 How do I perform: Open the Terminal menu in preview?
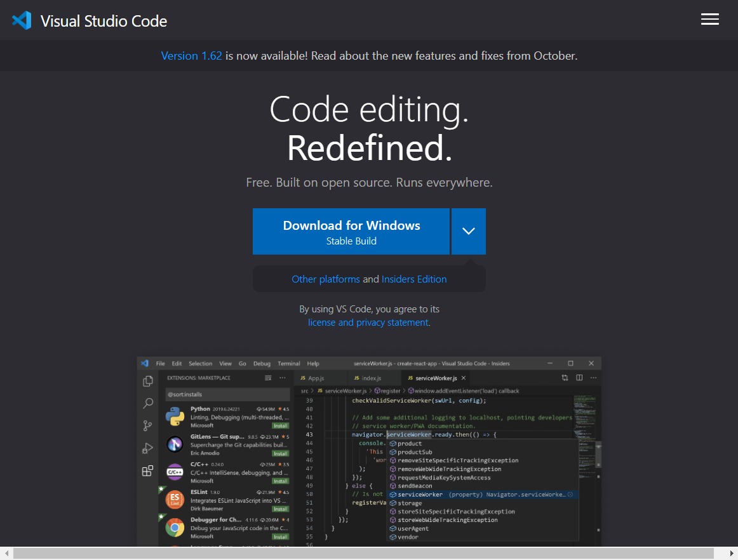(x=288, y=363)
